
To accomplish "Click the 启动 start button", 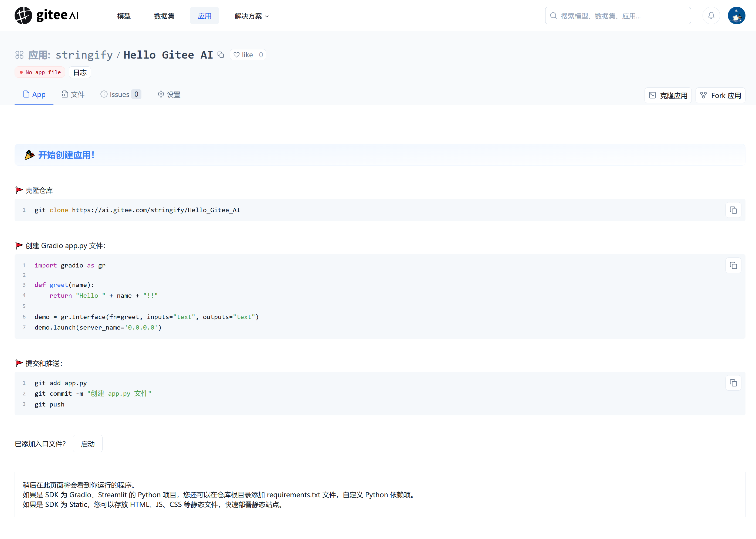I will (x=88, y=444).
